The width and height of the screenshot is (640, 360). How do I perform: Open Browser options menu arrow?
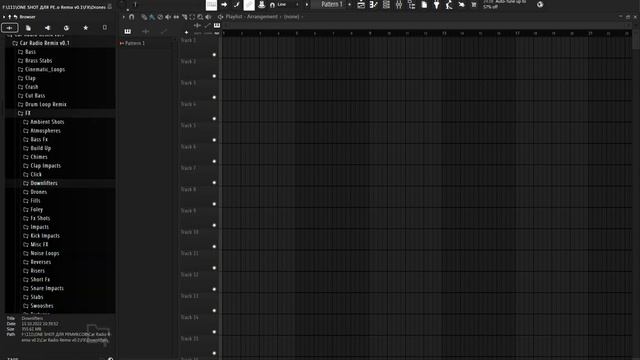pos(4,17)
